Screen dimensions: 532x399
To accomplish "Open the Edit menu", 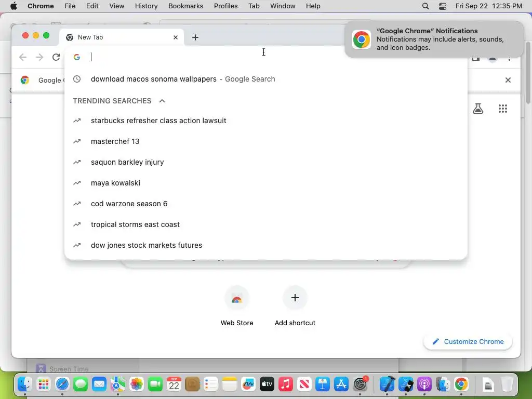I will point(92,6).
